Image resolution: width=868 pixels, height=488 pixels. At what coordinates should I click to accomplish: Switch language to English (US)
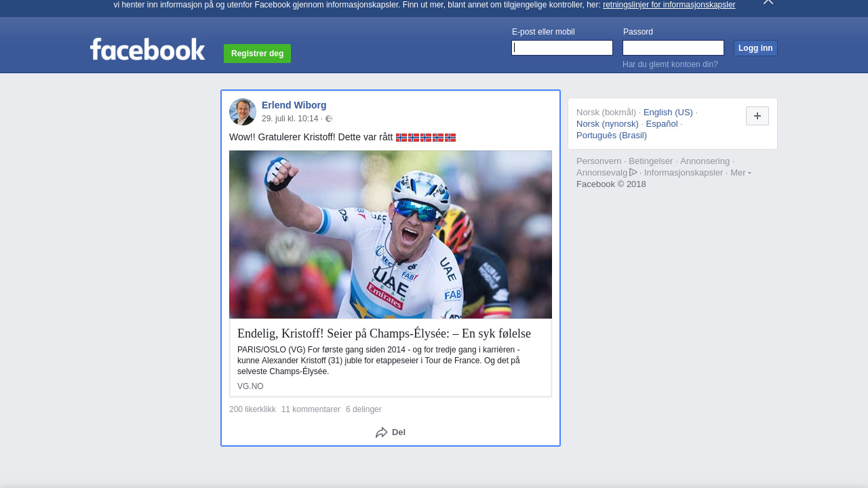tap(668, 113)
